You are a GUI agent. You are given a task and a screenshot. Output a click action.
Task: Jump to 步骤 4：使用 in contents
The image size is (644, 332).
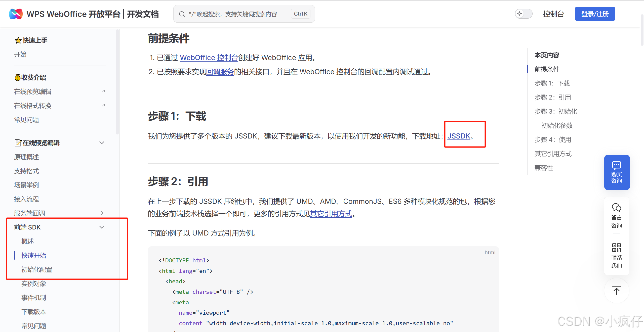(553, 139)
